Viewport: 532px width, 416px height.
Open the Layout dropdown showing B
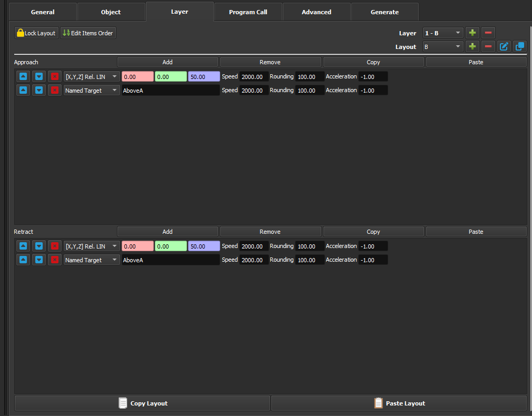point(443,47)
